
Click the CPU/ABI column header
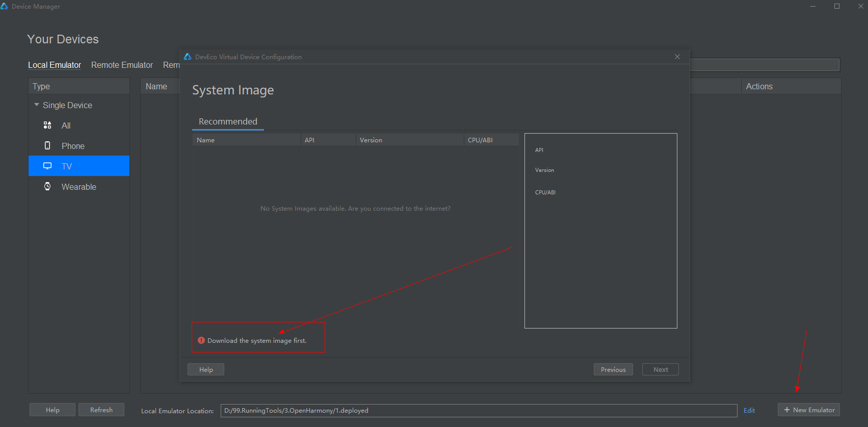coord(491,140)
